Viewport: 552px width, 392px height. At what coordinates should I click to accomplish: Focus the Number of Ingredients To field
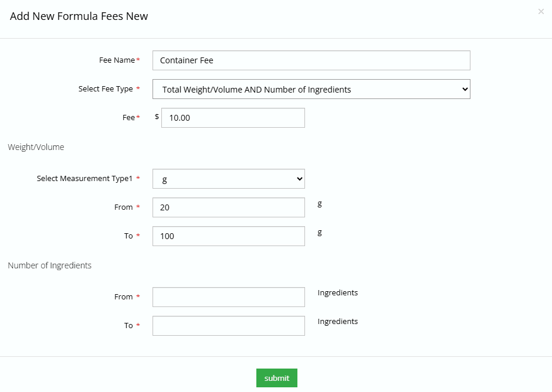(x=228, y=326)
